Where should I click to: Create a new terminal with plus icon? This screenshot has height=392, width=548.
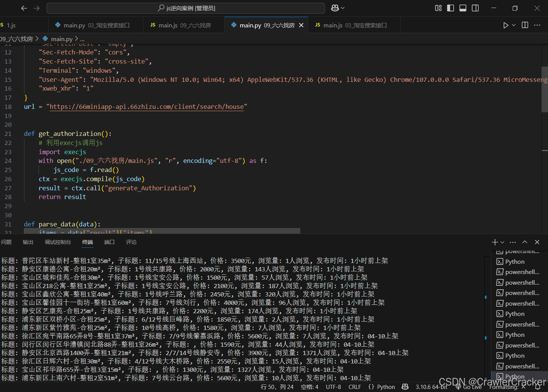click(x=495, y=242)
